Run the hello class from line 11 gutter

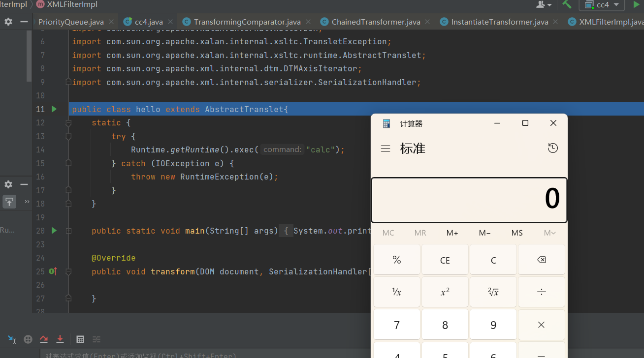click(x=54, y=109)
